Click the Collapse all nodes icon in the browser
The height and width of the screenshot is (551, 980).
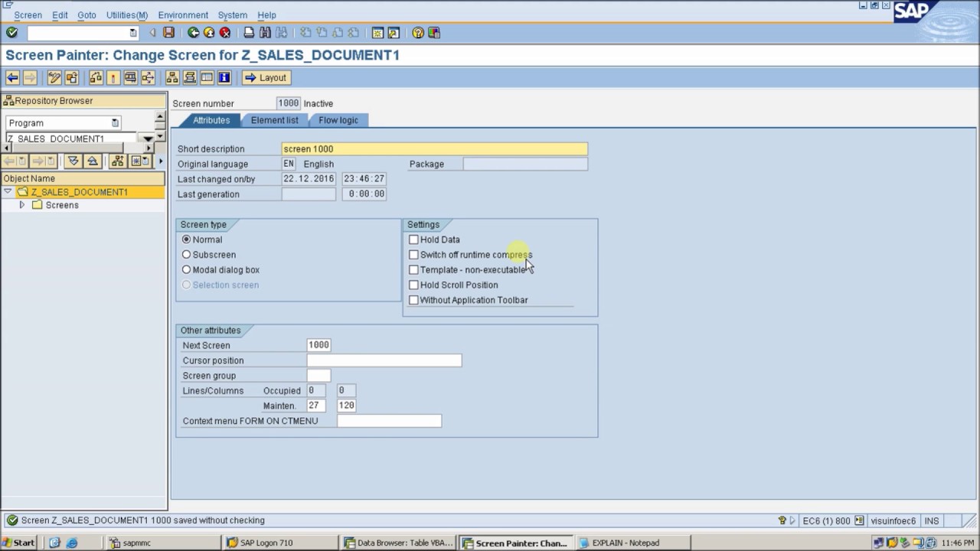(x=93, y=161)
